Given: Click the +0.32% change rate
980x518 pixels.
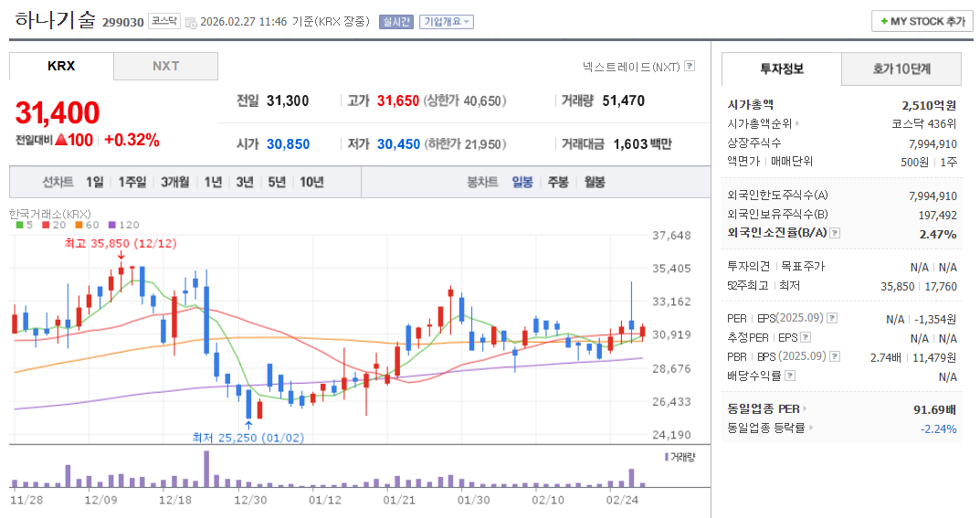Looking at the screenshot, I should pos(132,140).
